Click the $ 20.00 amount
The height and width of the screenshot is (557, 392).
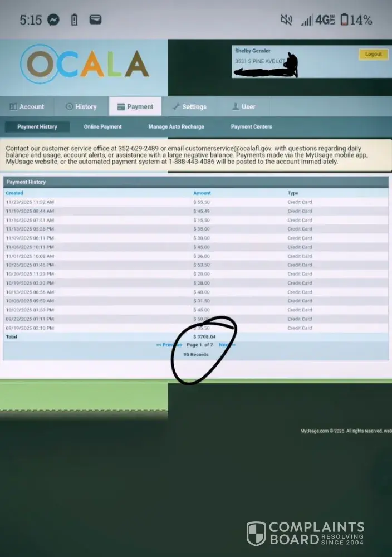point(202,274)
